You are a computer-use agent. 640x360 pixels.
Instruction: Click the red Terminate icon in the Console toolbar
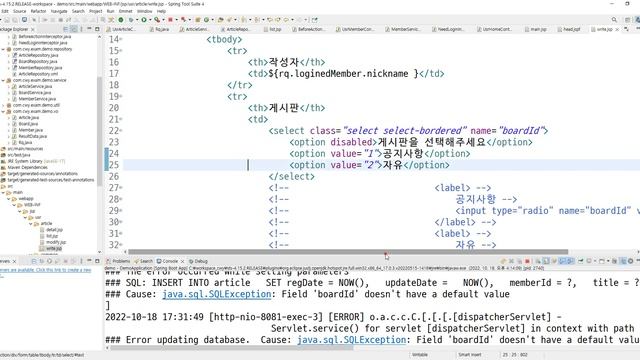click(527, 261)
